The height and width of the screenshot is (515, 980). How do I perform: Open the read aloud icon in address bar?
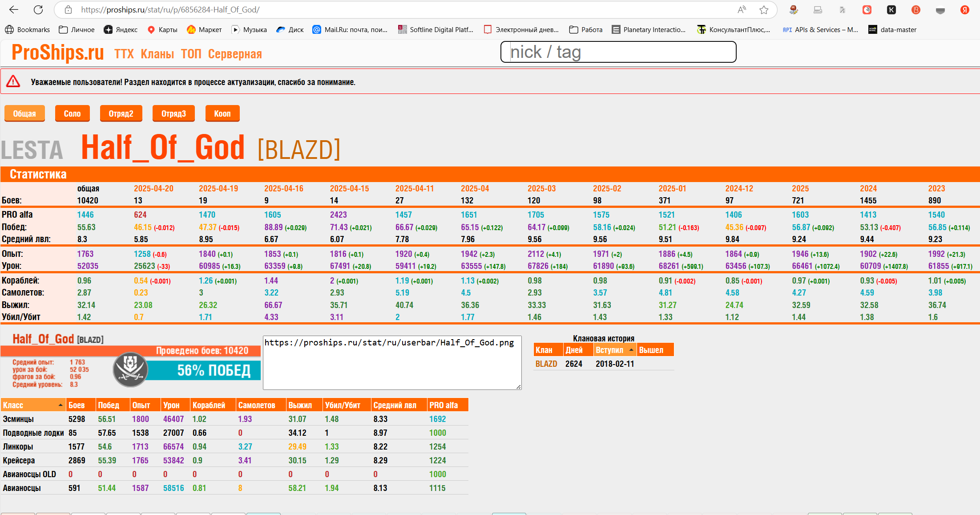point(742,10)
